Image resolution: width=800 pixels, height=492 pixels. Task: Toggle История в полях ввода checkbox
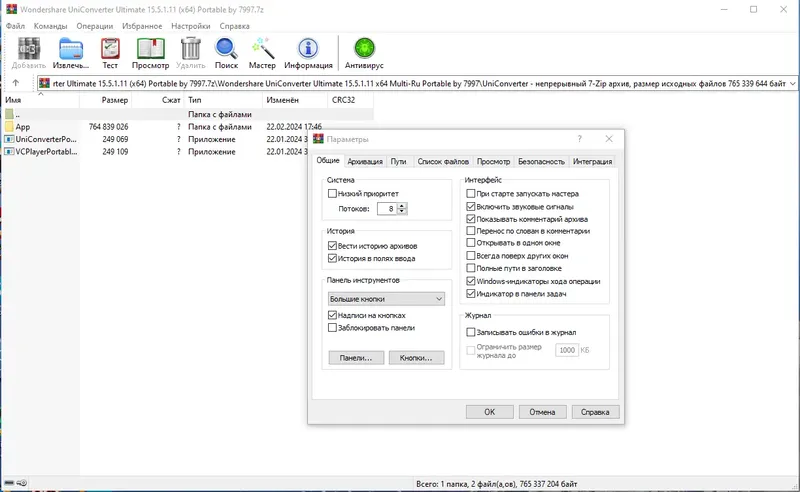[x=332, y=258]
